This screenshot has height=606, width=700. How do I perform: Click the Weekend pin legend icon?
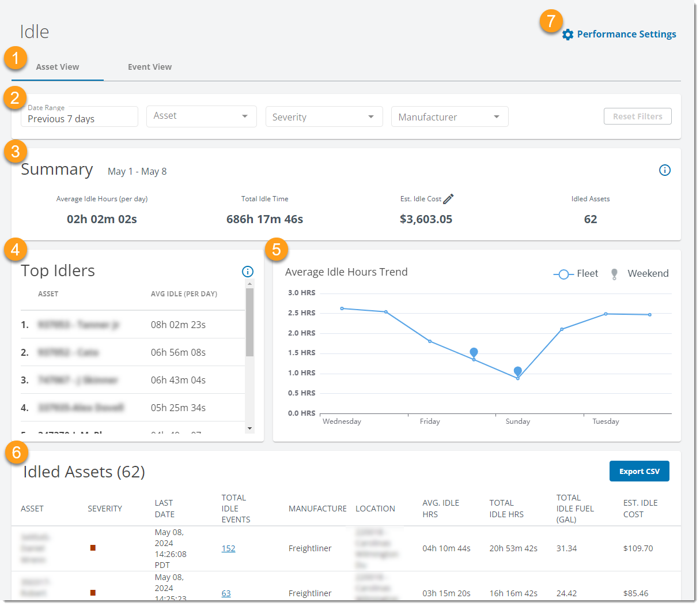click(x=614, y=274)
